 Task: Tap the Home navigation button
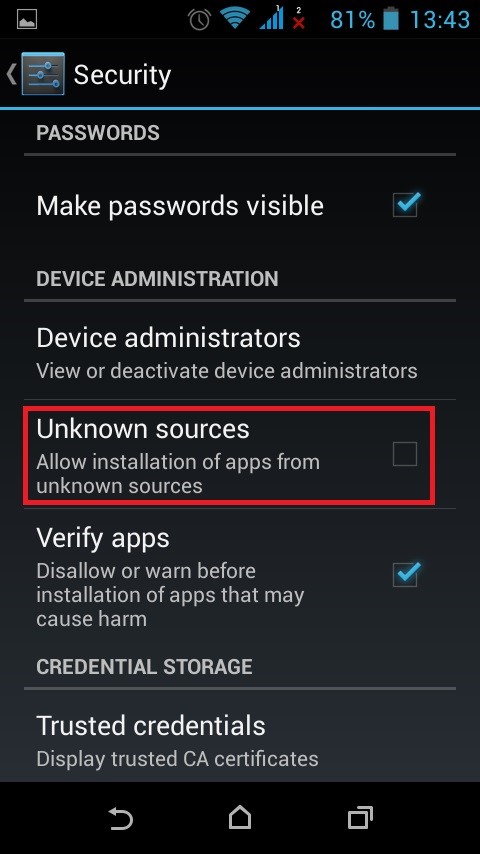(x=240, y=818)
